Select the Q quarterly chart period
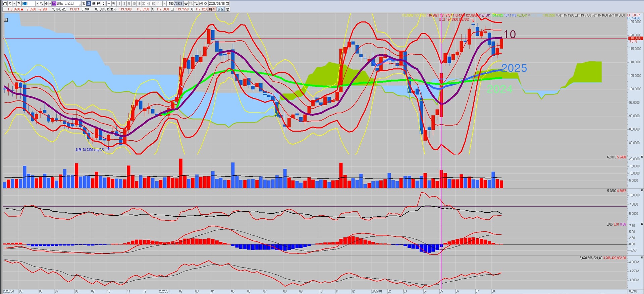Viewport: 644px width, 294px height. coord(103,3)
